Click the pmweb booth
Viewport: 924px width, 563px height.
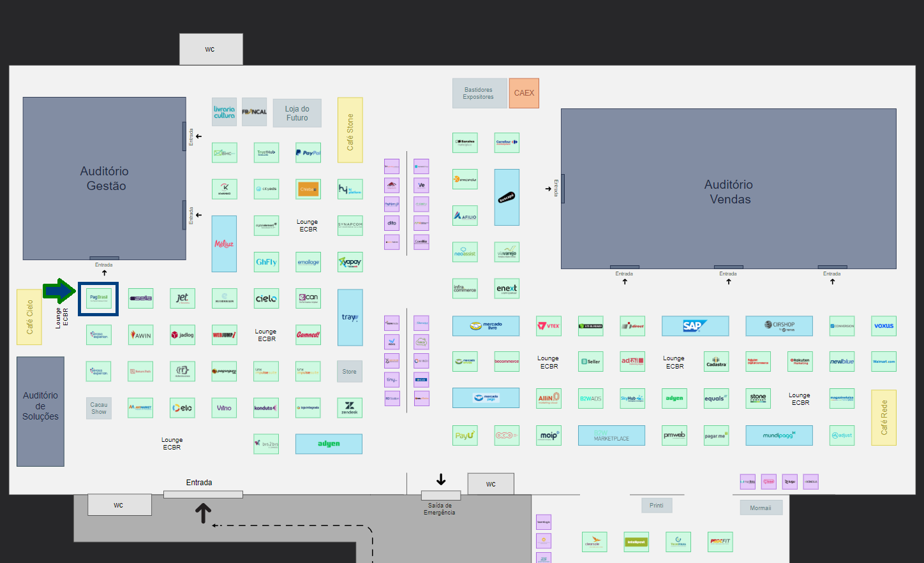pyautogui.click(x=674, y=435)
